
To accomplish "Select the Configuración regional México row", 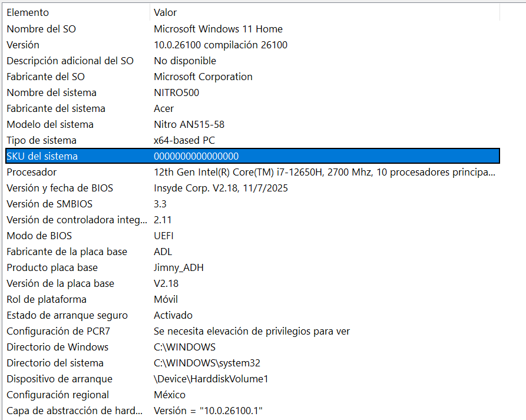I will [253, 395].
